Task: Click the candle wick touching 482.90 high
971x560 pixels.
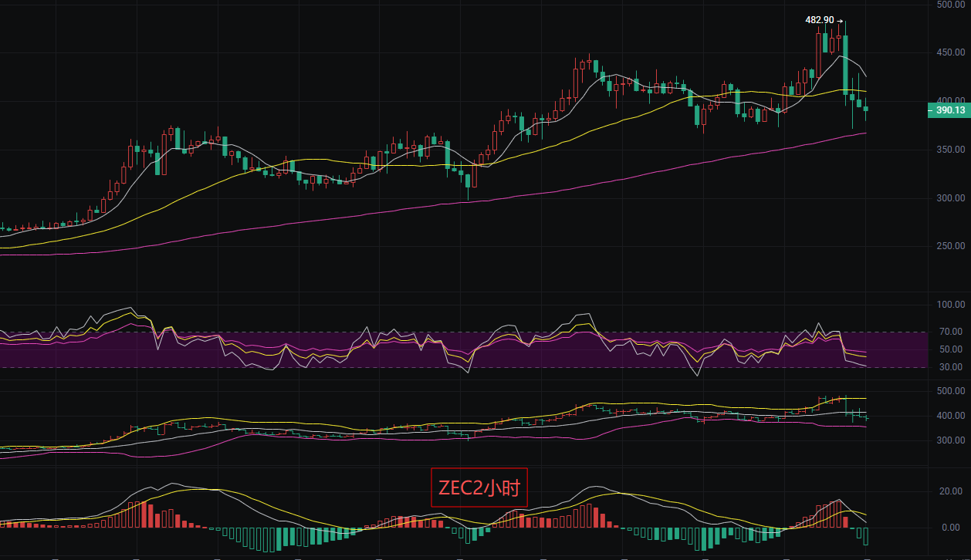Action: (846, 26)
